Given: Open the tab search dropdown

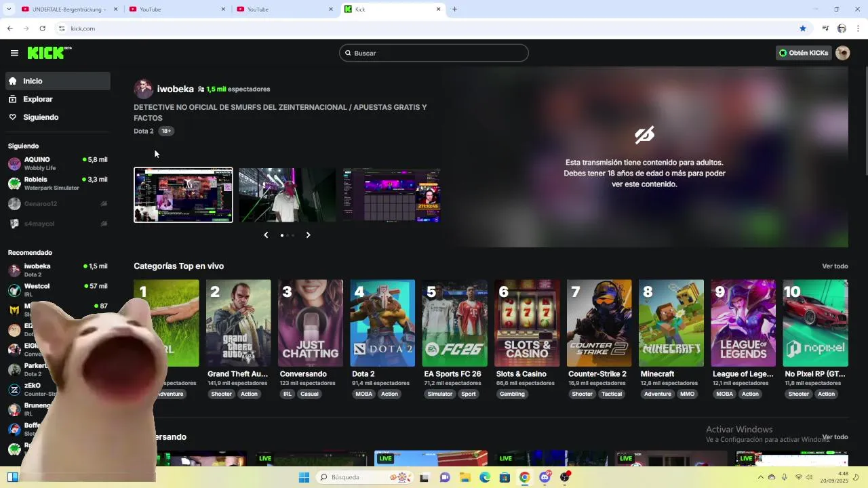Looking at the screenshot, I should coord(9,9).
